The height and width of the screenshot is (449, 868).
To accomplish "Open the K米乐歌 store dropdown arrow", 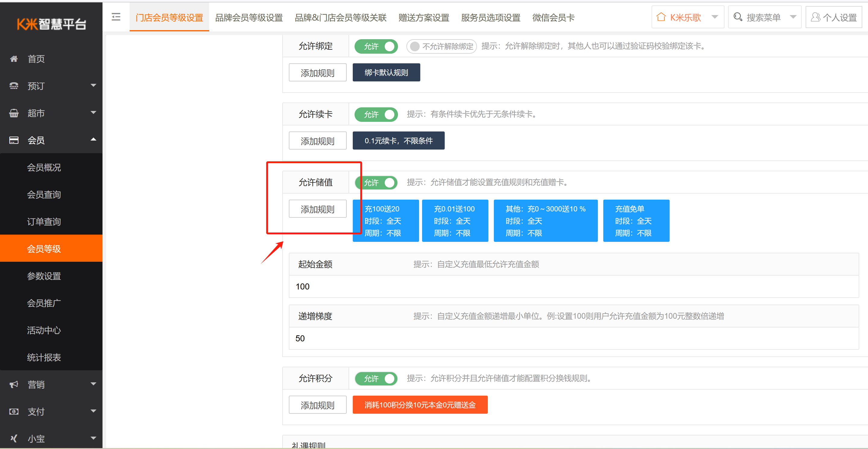I will [x=715, y=17].
